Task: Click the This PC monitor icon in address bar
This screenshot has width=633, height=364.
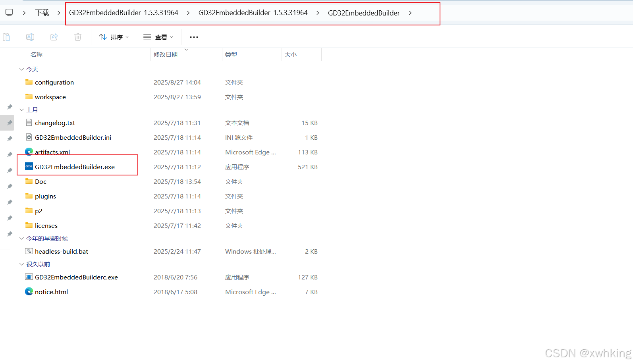Action: click(9, 13)
